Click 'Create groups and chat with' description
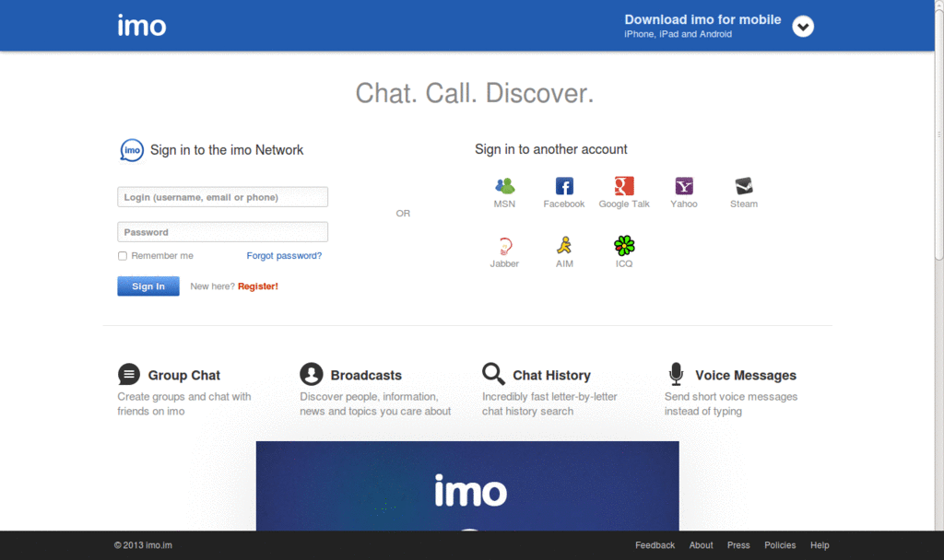Viewport: 944px width, 560px height. [x=184, y=397]
